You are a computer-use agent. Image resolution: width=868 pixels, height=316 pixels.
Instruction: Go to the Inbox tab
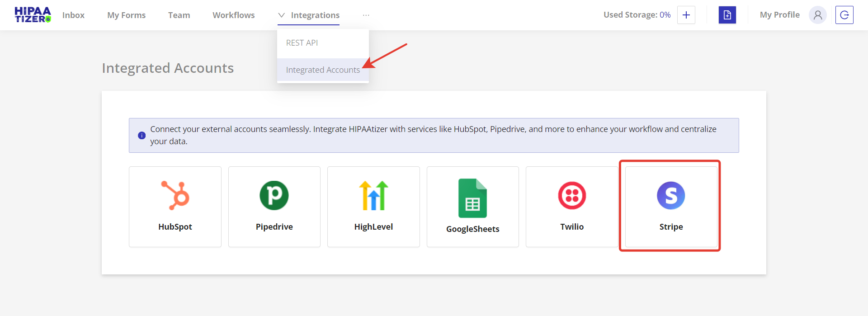coord(73,15)
